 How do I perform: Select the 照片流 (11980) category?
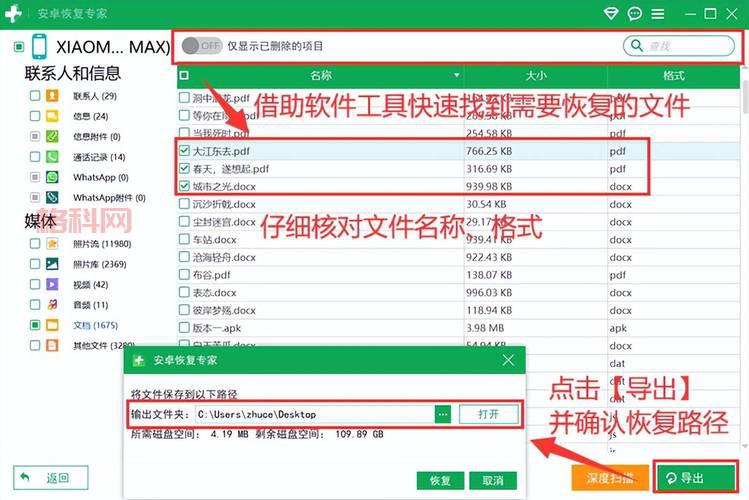pyautogui.click(x=102, y=244)
